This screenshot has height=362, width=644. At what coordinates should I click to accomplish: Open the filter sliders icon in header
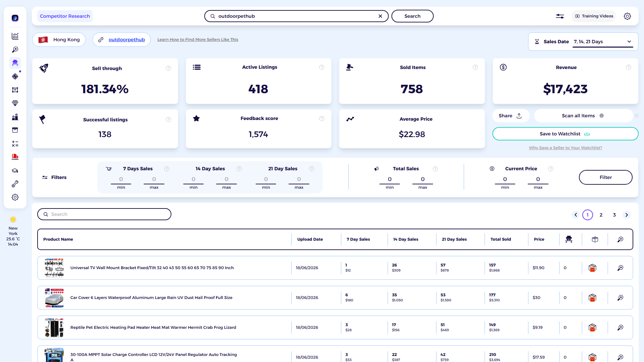(560, 16)
